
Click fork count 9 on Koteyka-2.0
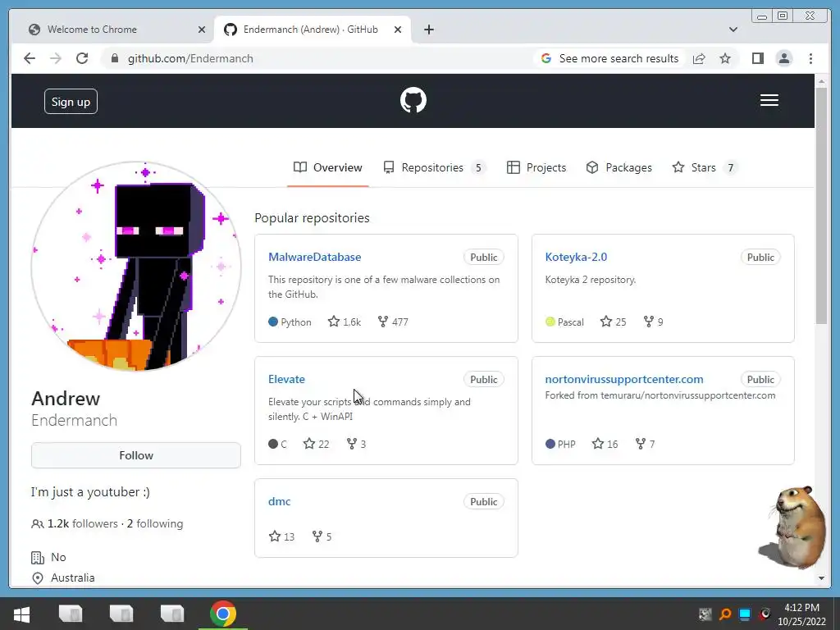(654, 322)
